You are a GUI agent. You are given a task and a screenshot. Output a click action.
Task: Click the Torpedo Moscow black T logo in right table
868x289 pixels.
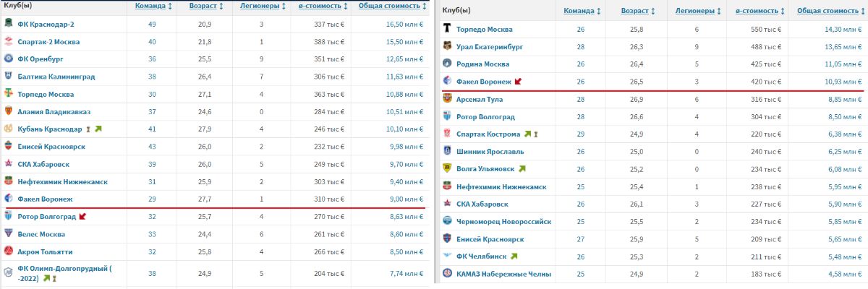click(x=446, y=30)
